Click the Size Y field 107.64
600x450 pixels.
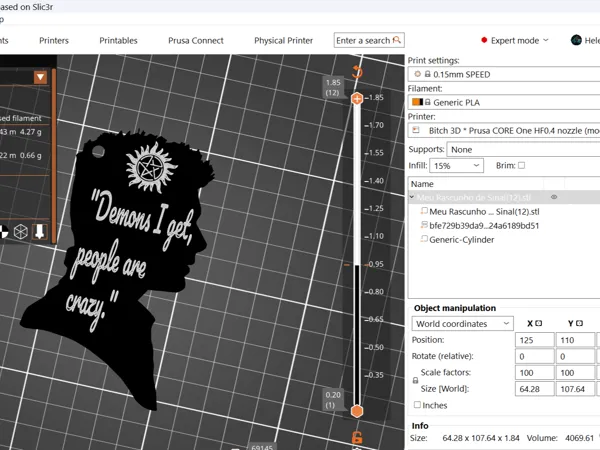pos(576,389)
